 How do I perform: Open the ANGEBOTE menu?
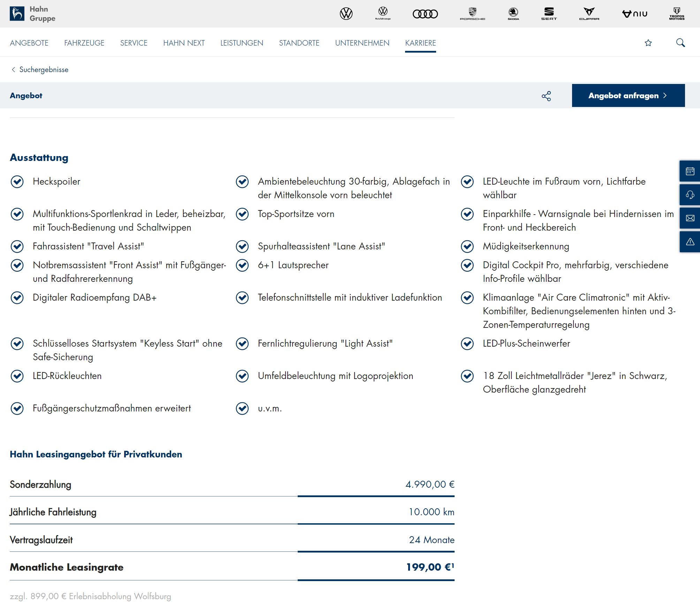[29, 43]
